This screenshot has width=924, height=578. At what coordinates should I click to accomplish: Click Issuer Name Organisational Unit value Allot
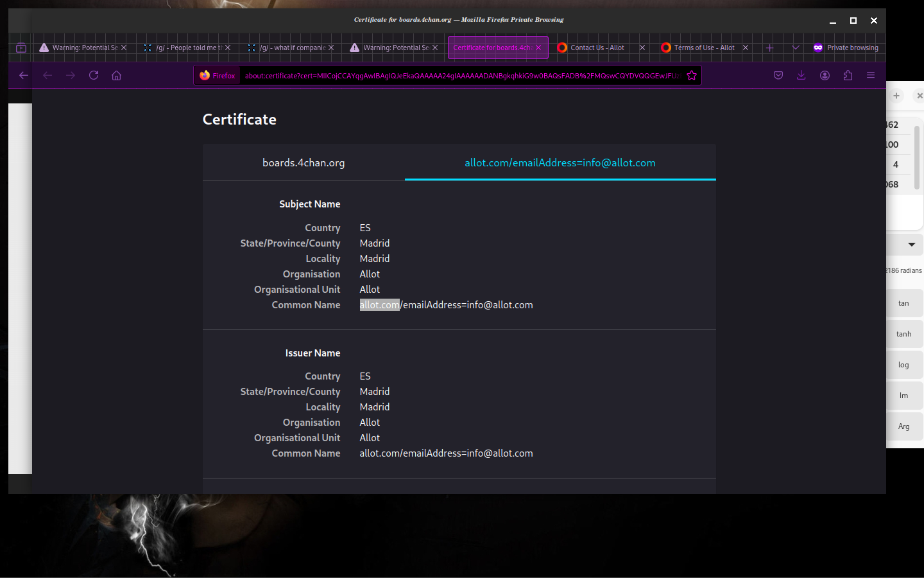[x=370, y=438]
